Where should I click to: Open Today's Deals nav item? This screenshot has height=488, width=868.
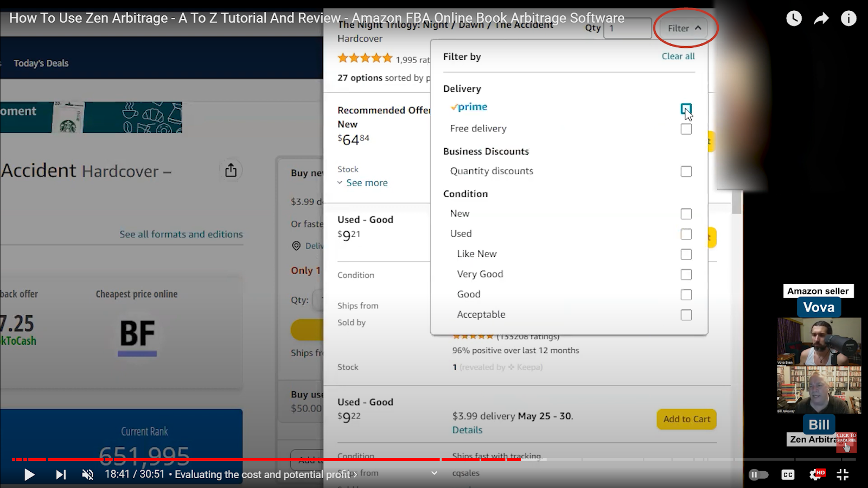point(41,64)
